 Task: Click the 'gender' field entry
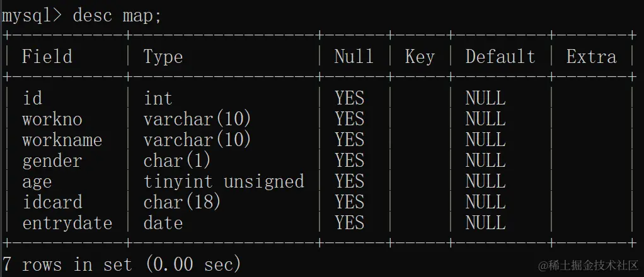tap(52, 161)
